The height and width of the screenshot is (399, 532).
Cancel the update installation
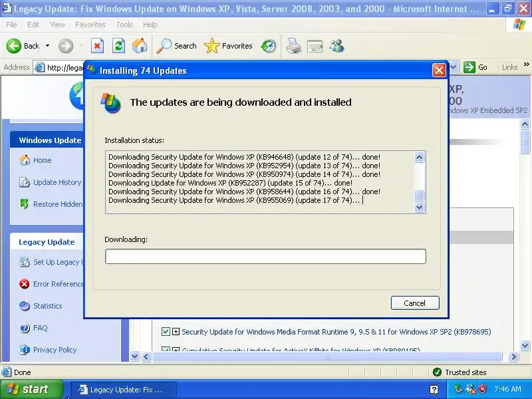coord(415,303)
